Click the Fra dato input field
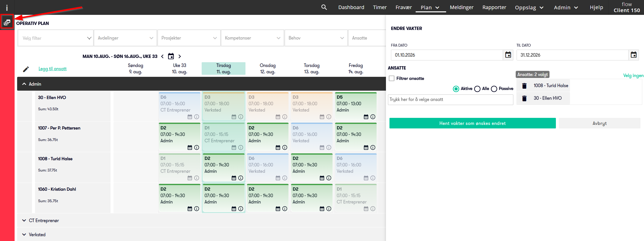This screenshot has width=644, height=241. pyautogui.click(x=447, y=55)
